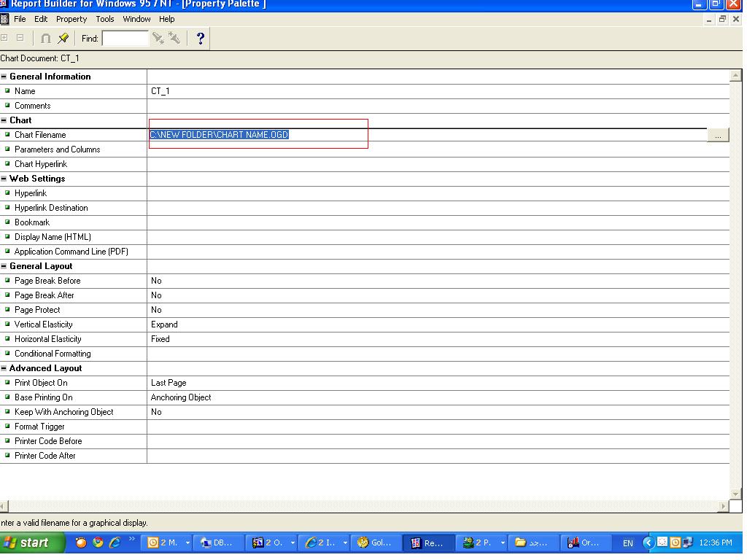Click the browse button for Chart Filename

(x=718, y=135)
